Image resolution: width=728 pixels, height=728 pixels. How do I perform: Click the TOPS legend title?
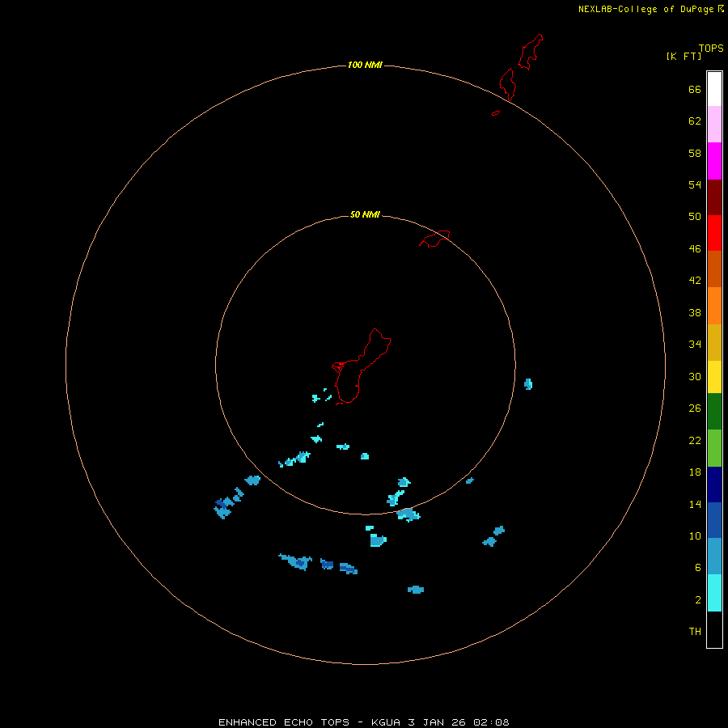pyautogui.click(x=711, y=48)
